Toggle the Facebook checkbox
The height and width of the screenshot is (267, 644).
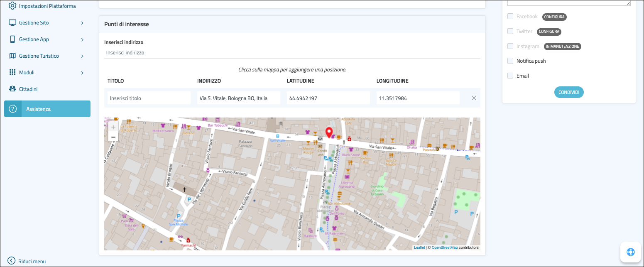pos(510,17)
